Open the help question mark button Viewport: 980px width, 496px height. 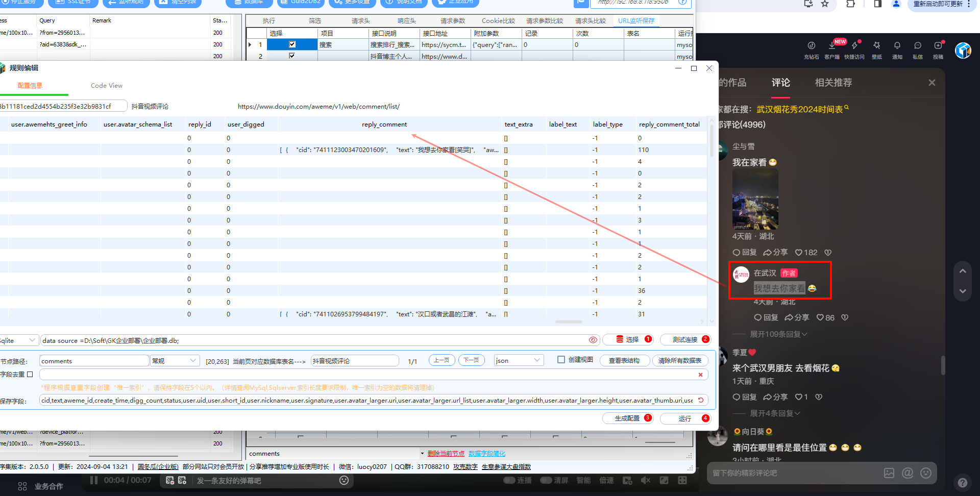(x=963, y=483)
